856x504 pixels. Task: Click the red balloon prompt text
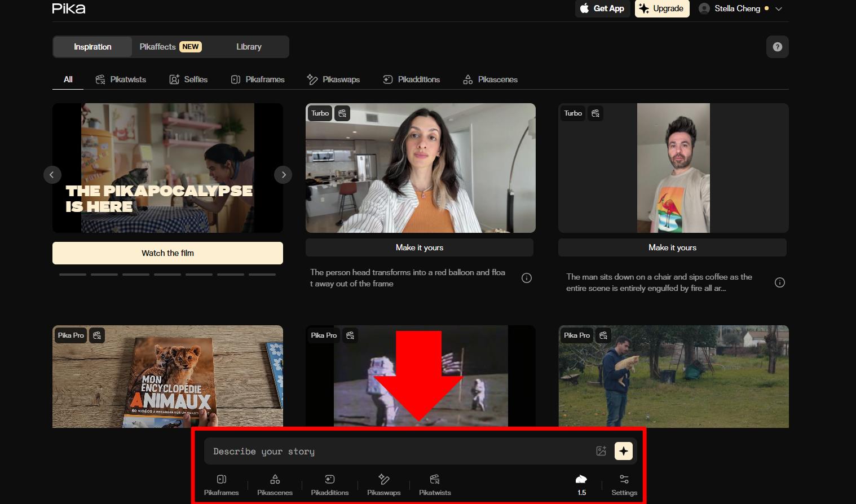408,278
